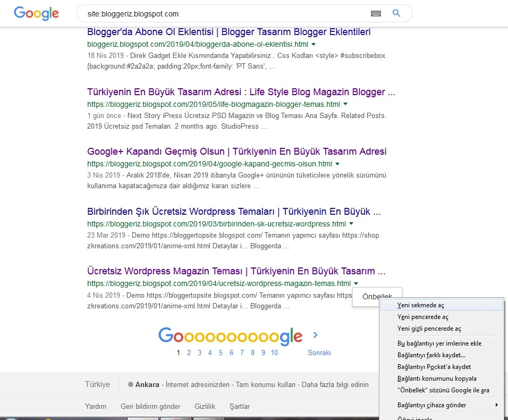Screen dimensions: 508x420
Task: Select '"Önbellek" sözünü Google ile ara'
Action: (441, 390)
